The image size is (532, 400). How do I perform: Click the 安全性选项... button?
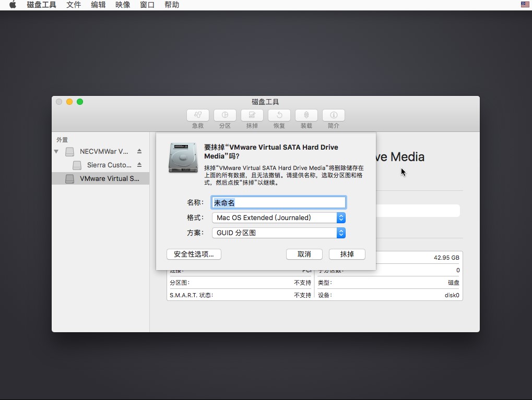(194, 254)
